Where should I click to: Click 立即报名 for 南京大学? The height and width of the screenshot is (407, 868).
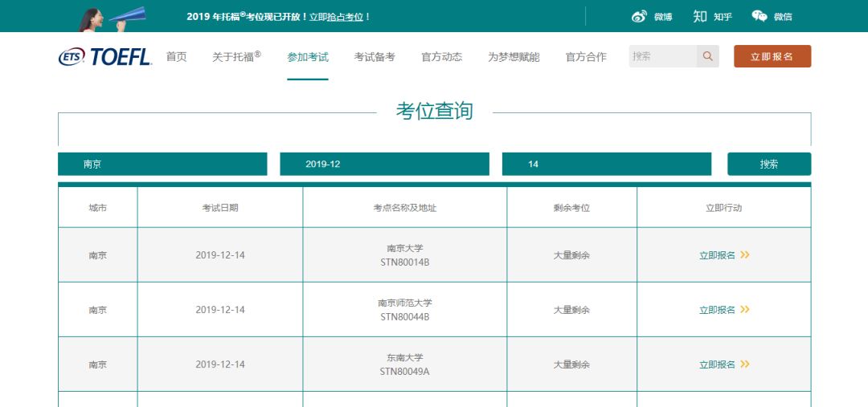point(717,255)
